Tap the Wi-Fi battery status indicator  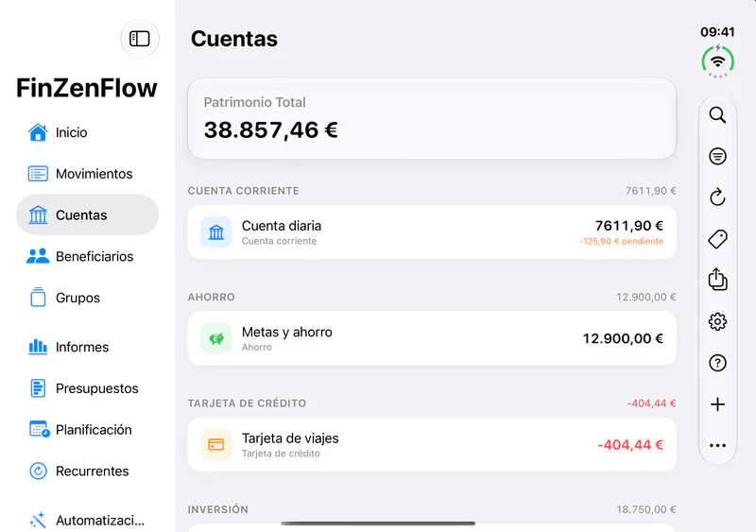[x=717, y=61]
